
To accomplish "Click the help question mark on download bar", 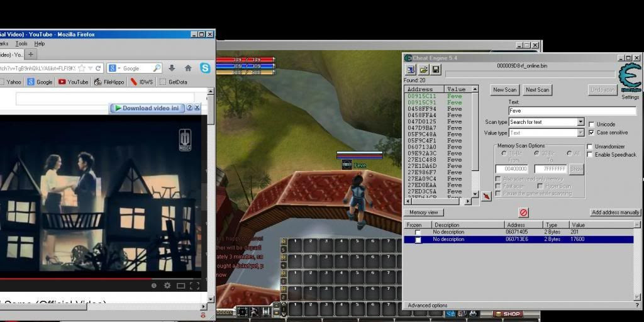I will coord(189,108).
